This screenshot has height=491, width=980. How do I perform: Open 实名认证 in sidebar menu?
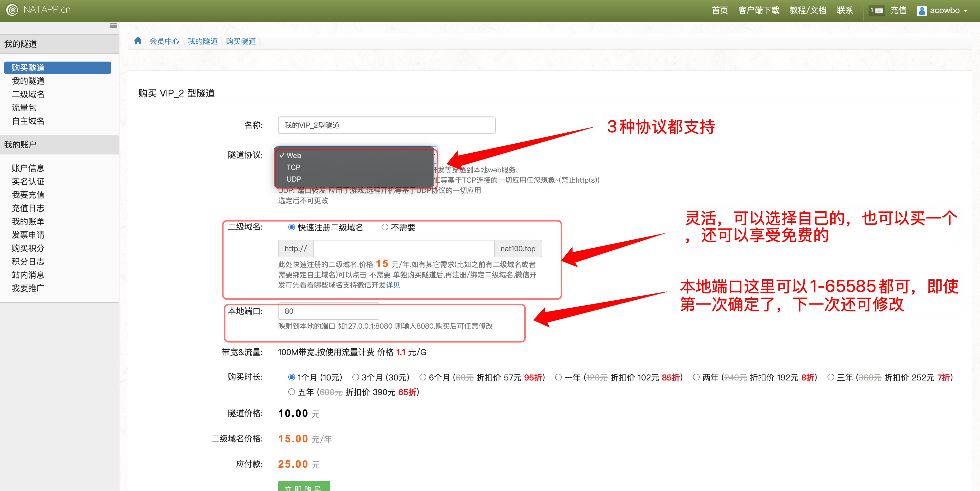click(x=28, y=181)
